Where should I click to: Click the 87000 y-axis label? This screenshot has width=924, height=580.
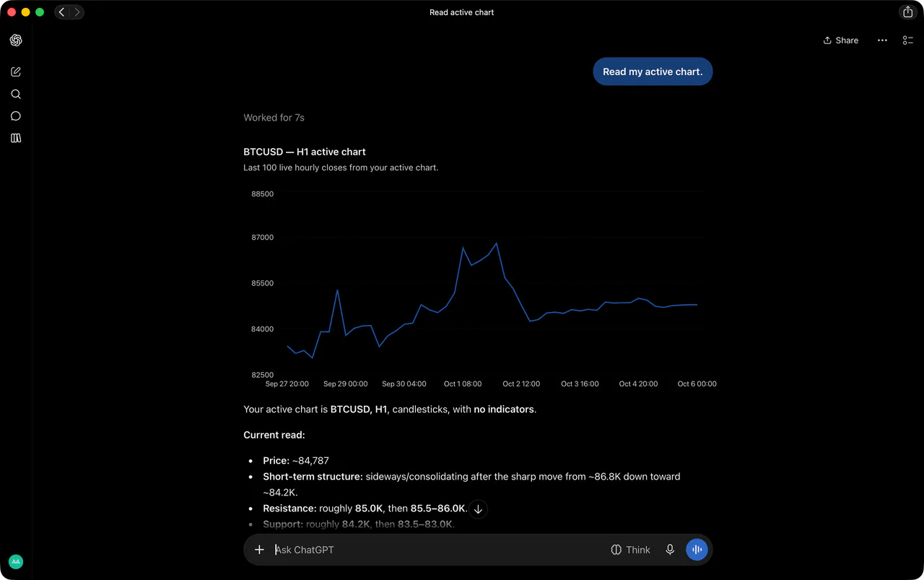pos(262,238)
